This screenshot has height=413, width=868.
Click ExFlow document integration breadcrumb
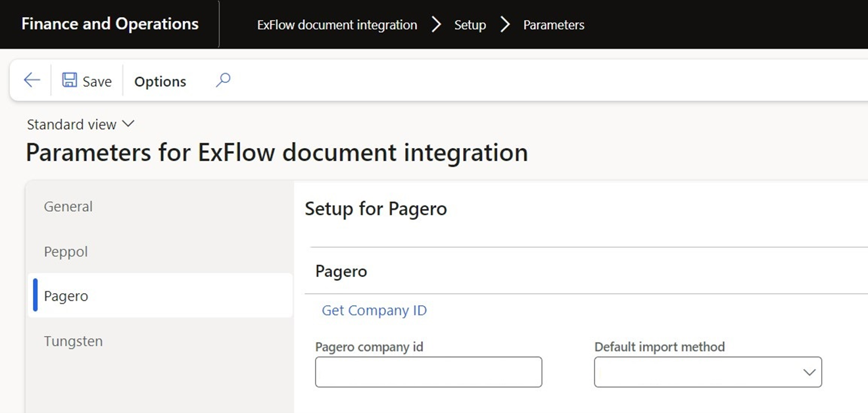(337, 25)
